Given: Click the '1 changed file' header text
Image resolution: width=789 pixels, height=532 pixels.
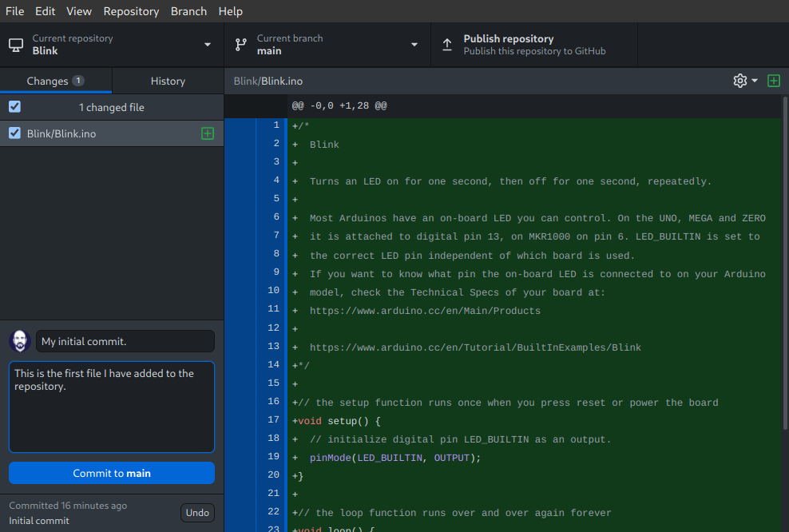Looking at the screenshot, I should click(112, 107).
